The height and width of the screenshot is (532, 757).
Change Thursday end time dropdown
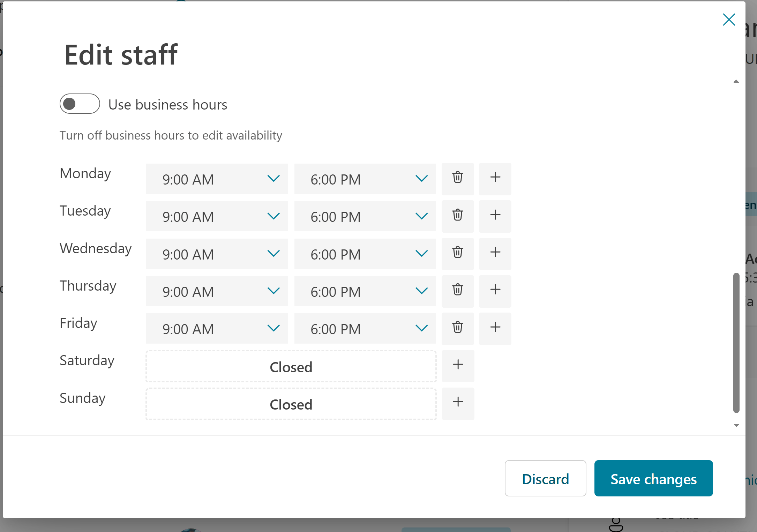(x=365, y=291)
